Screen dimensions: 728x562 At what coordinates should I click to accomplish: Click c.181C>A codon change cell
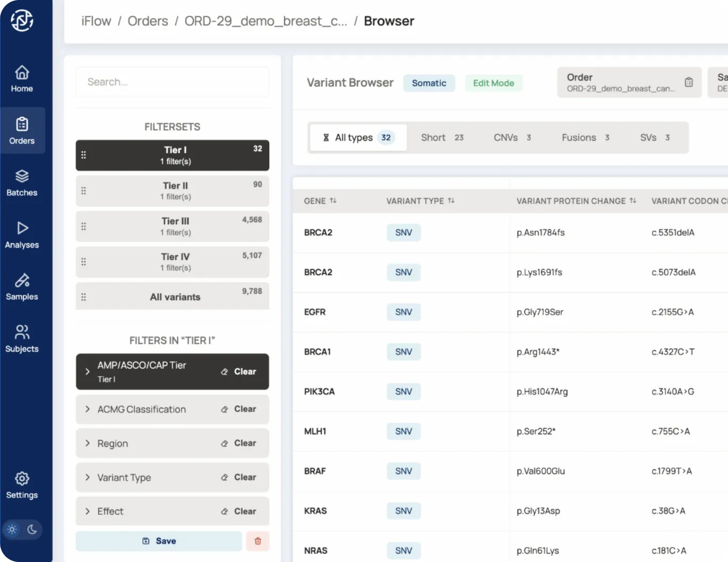[x=669, y=551]
